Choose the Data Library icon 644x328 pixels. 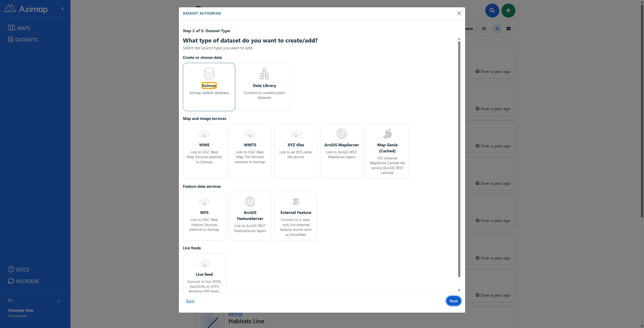(264, 74)
